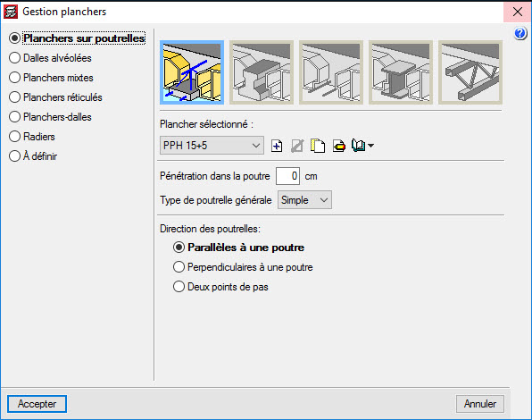Expand Type de poutrelle générale Simple dropdown
Image resolution: width=532 pixels, height=420 pixels.
(x=304, y=200)
